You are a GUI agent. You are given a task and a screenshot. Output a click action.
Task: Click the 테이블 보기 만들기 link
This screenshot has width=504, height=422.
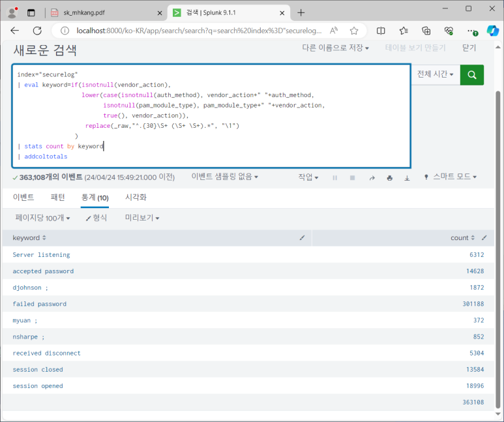tap(415, 48)
